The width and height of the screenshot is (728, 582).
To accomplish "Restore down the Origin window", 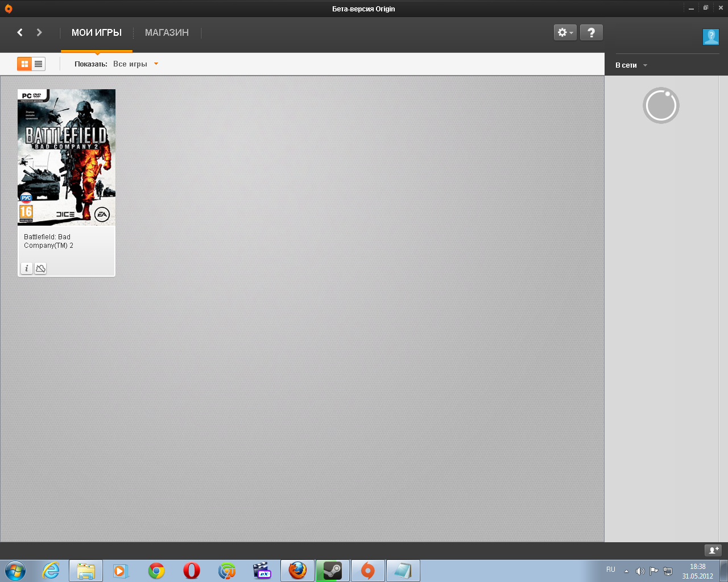I will tap(706, 8).
